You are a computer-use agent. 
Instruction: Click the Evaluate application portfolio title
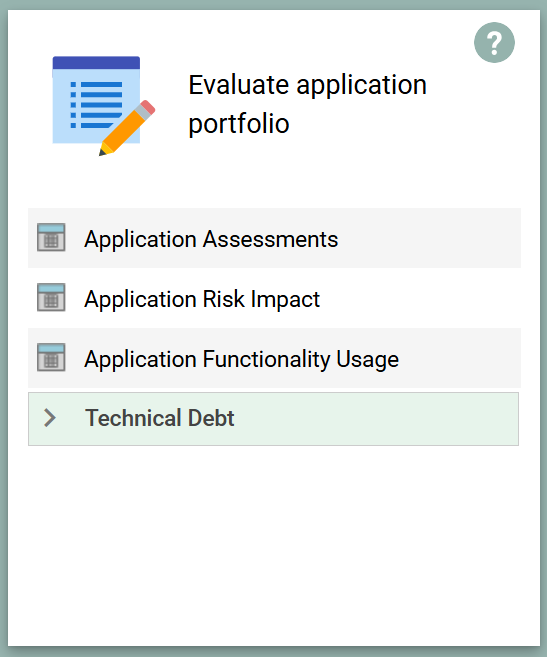tap(307, 104)
